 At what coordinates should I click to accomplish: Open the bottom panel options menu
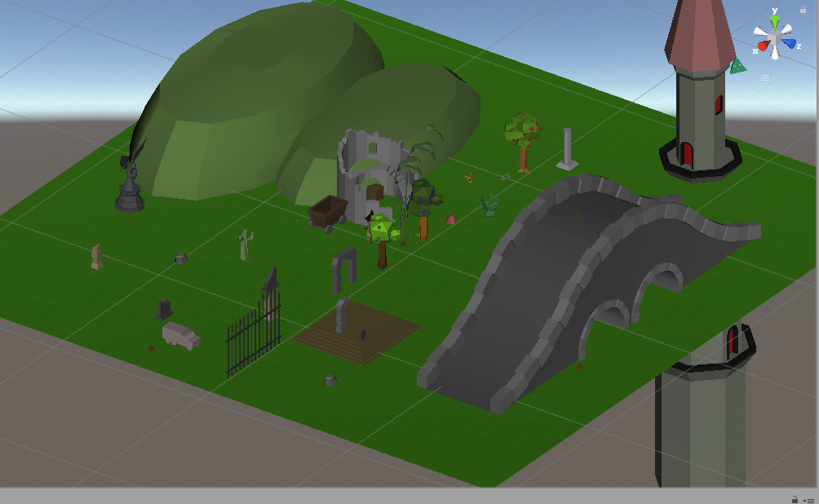809,500
